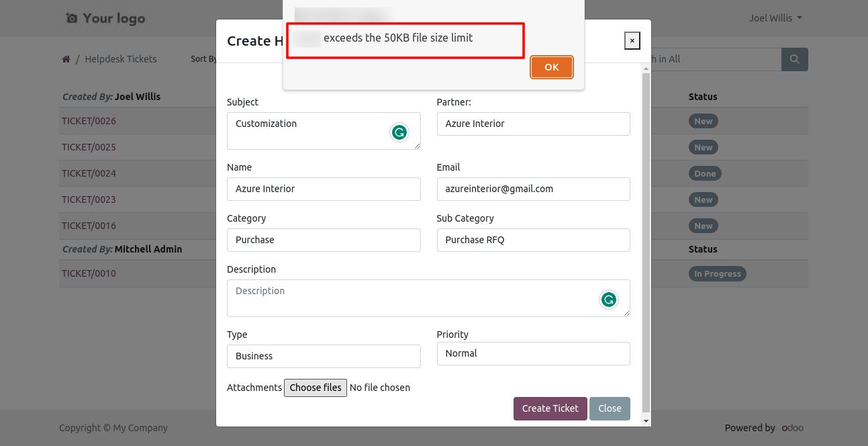Open ticket TICKET/0010
The image size is (868, 446).
coord(89,273)
